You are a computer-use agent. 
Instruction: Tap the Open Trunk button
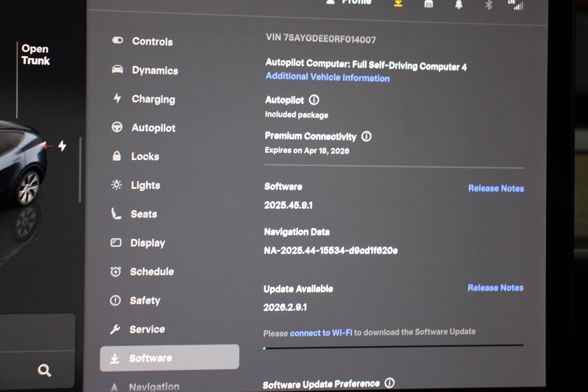(x=35, y=54)
